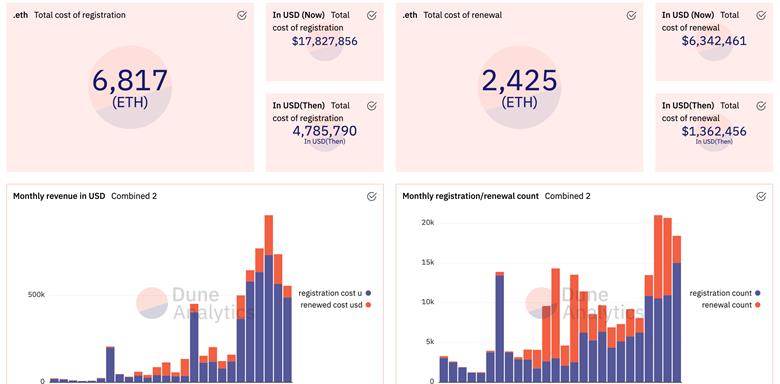Click the tallest bar in Monthly revenue chart
Screen dimensions: 780x384
(x=269, y=298)
